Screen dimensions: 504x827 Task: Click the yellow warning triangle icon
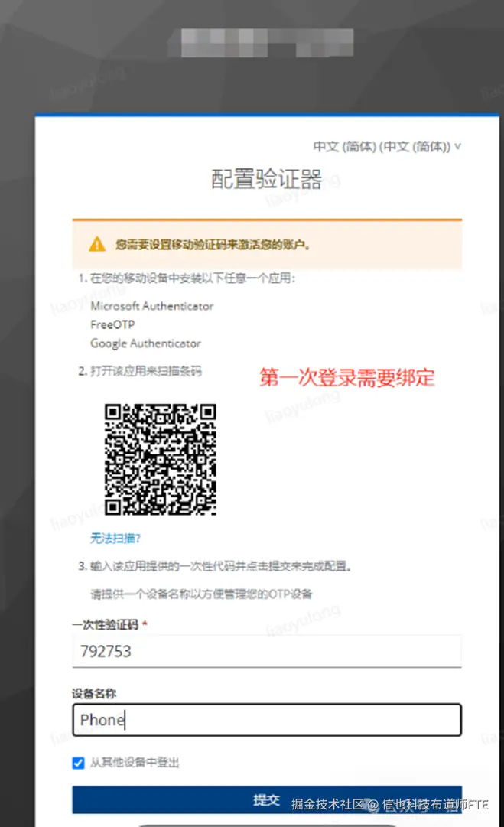(x=97, y=245)
